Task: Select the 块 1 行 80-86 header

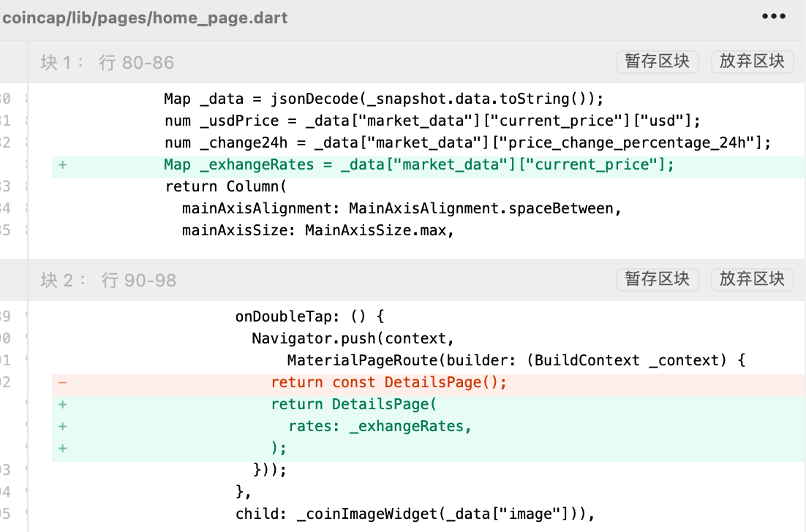Action: pos(108,63)
